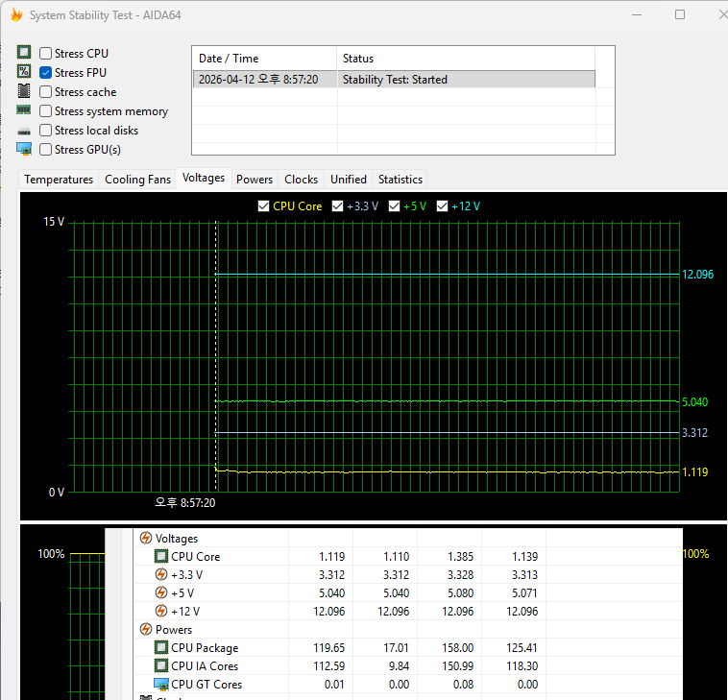This screenshot has height=700, width=728.
Task: Click CPU Package maximum value 158.00
Action: click(457, 647)
